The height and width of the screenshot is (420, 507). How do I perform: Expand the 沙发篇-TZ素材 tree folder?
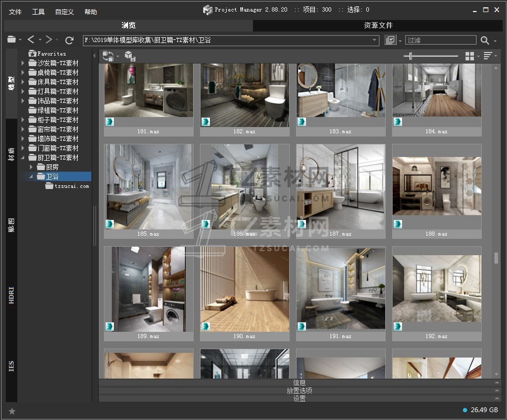[23, 63]
